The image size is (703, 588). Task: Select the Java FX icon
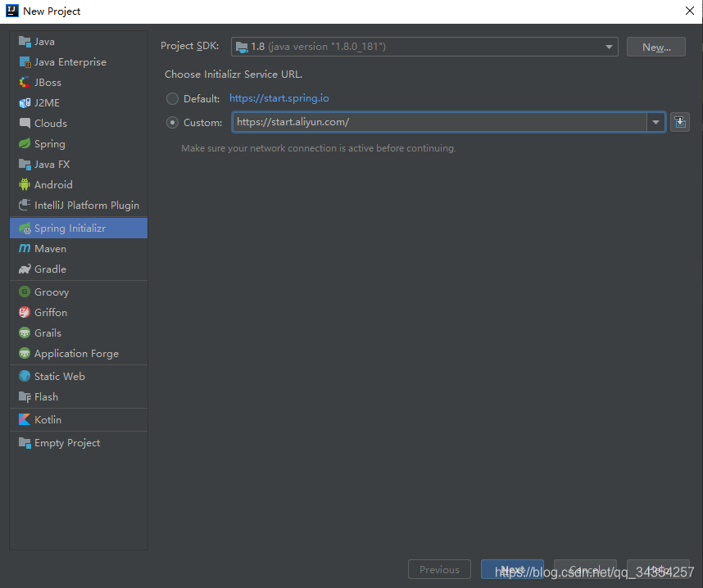click(x=25, y=165)
